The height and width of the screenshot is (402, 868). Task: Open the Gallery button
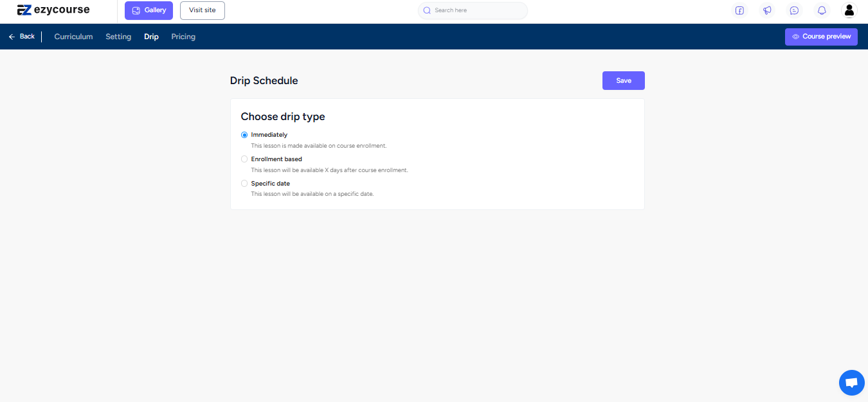pos(149,10)
